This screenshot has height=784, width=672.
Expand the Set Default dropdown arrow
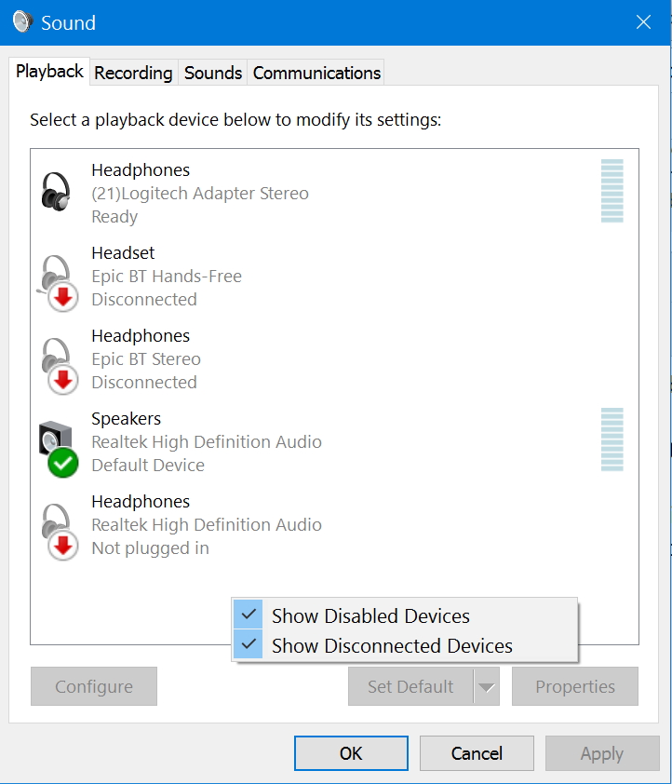[486, 686]
